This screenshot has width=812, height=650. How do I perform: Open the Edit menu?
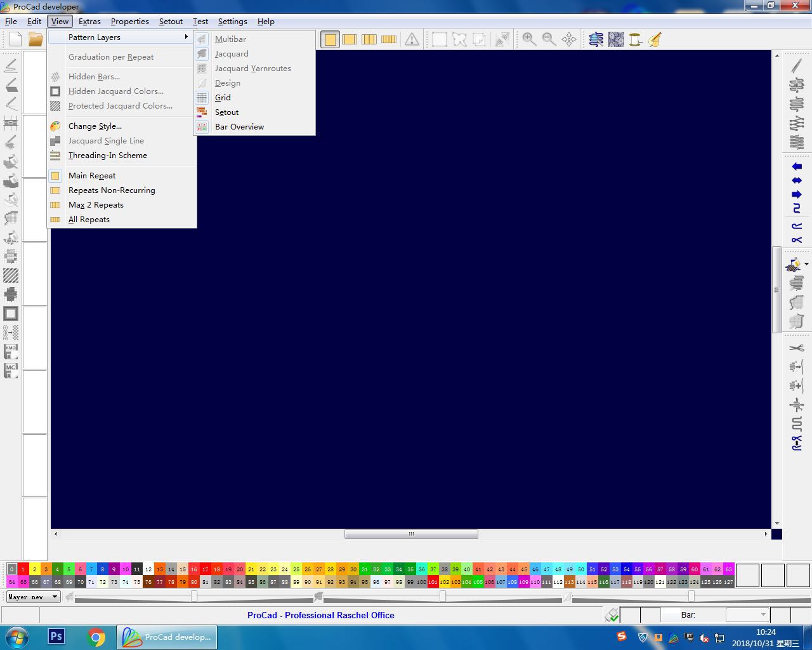pos(34,22)
